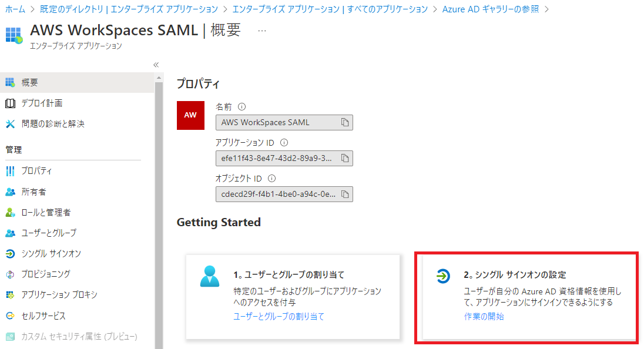This screenshot has width=644, height=349.
Task: Show info tooltip next to オブジェクト ID
Action: pos(271,178)
